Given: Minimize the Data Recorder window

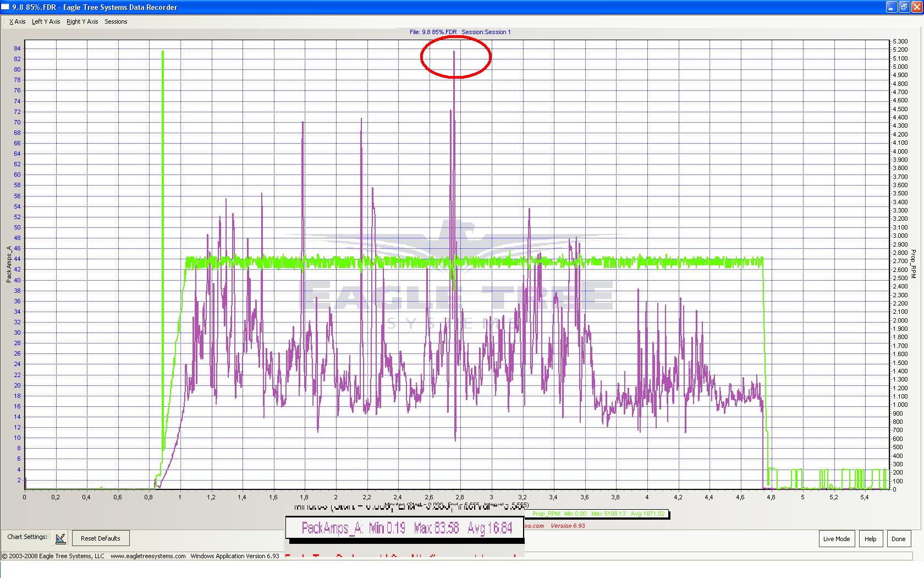Looking at the screenshot, I should 892,7.
